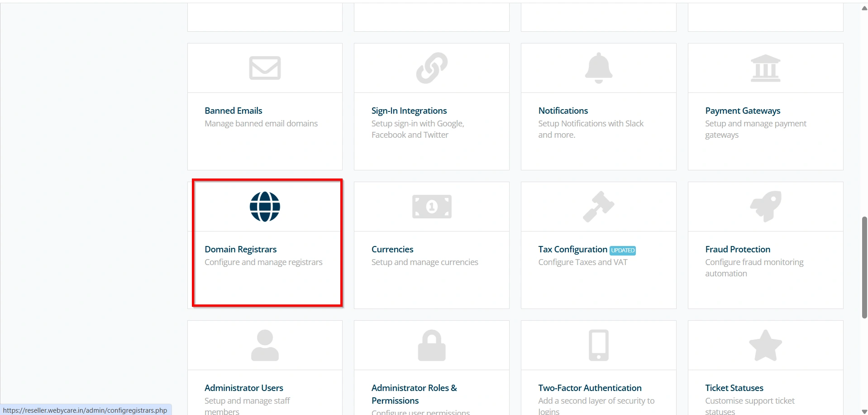Click 'Manage banned email domains' description
Viewport: 868px width, 415px height.
[x=261, y=124]
